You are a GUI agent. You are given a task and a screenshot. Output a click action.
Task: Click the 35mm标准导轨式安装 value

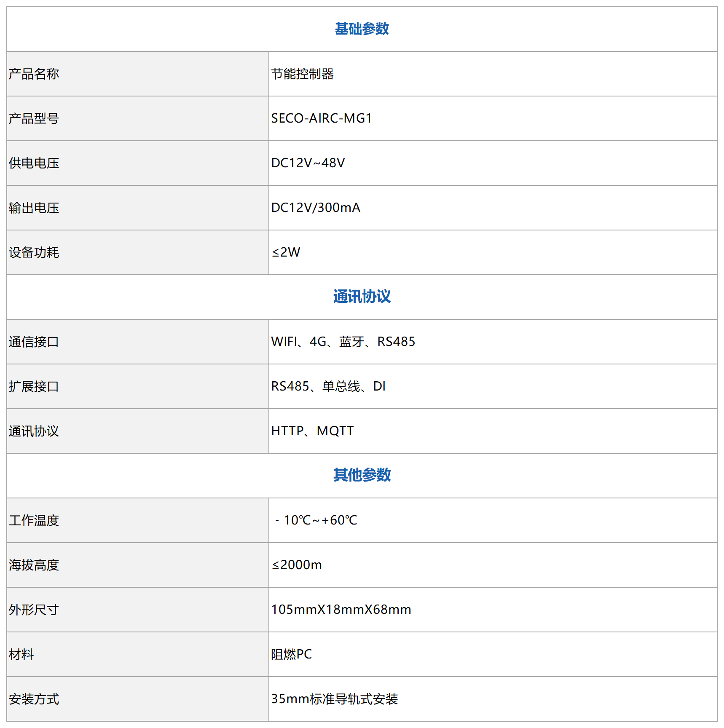click(x=334, y=699)
